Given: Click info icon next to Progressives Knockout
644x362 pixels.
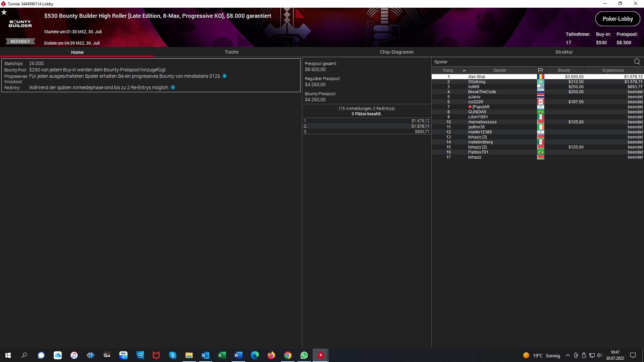Looking at the screenshot, I should (x=225, y=76).
